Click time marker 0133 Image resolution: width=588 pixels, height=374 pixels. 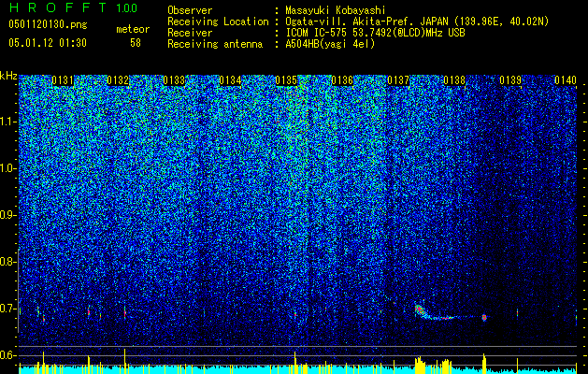(x=174, y=80)
